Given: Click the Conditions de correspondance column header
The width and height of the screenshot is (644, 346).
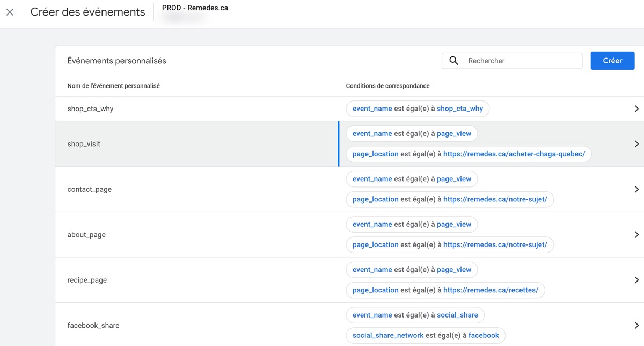Looking at the screenshot, I should 387,86.
